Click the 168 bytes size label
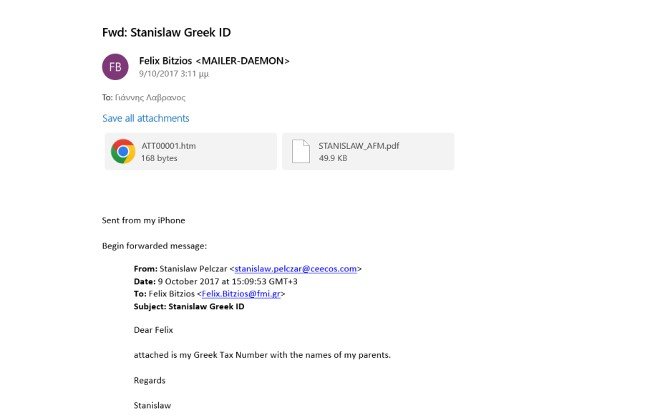Viewport: 650px width, 419px height. pos(160,158)
